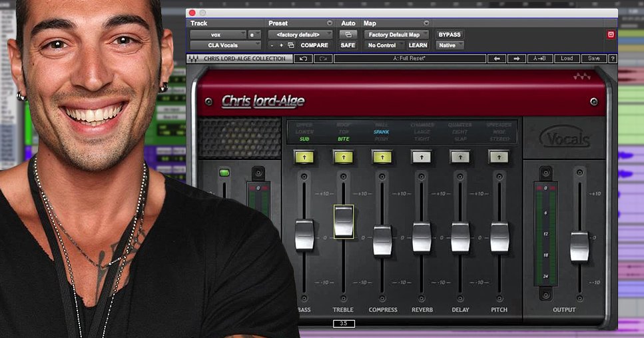Click the red target icon at top right
Image resolution: width=644 pixels, height=338 pixels.
pyautogui.click(x=611, y=35)
